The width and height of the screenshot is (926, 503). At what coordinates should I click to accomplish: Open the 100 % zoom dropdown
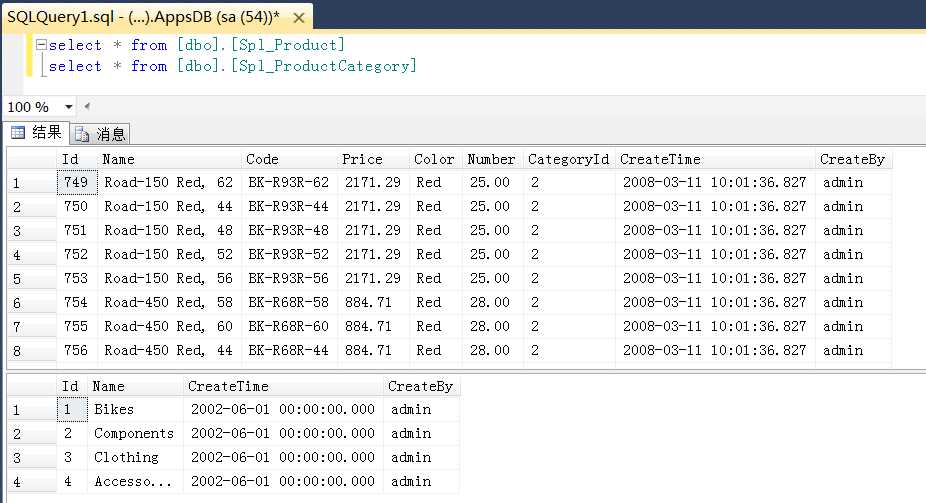[68, 107]
